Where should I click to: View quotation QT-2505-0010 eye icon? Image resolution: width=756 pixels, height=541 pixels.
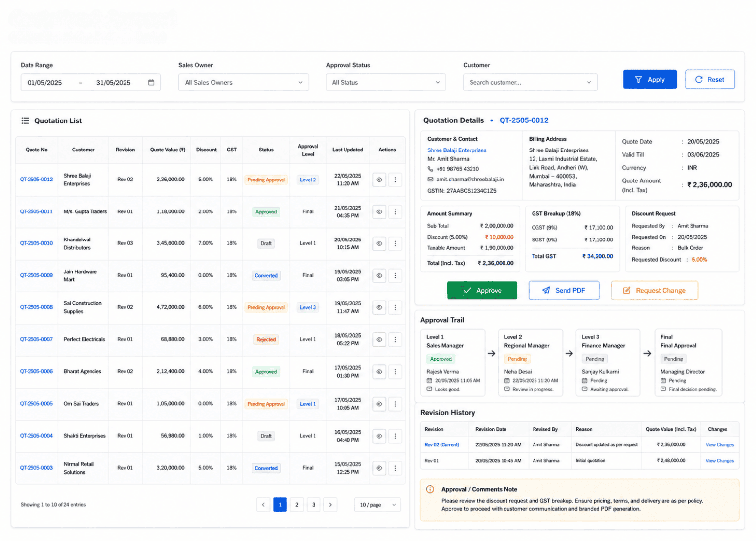pyautogui.click(x=379, y=243)
